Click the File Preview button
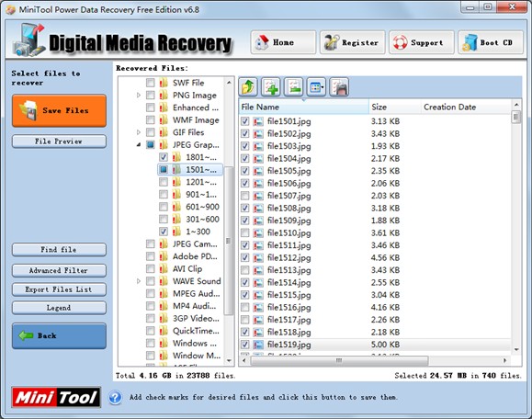The width and height of the screenshot is (532, 419). [x=59, y=142]
